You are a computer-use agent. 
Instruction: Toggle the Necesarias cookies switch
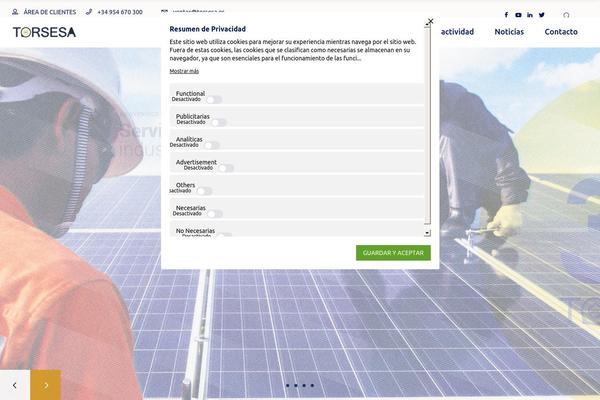(x=215, y=214)
